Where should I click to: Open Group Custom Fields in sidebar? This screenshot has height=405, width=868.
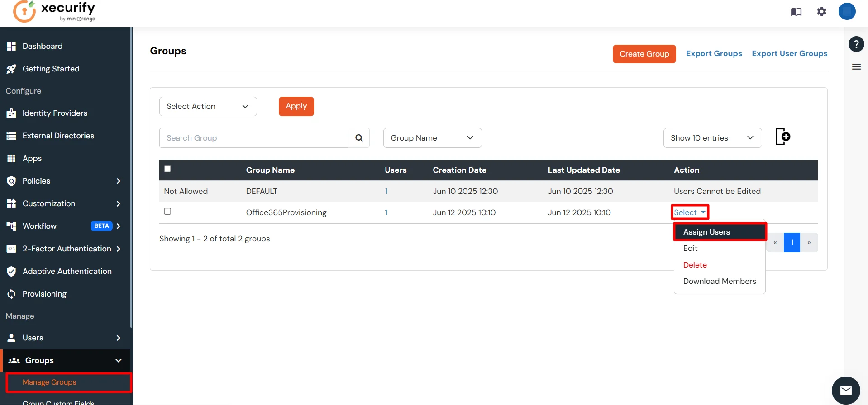(58, 402)
